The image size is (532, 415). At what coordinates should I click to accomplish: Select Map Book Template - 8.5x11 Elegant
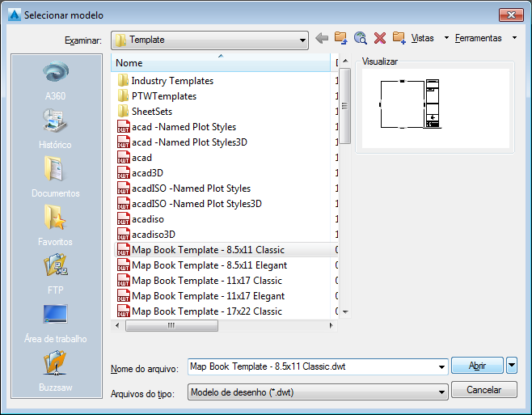pyautogui.click(x=203, y=265)
